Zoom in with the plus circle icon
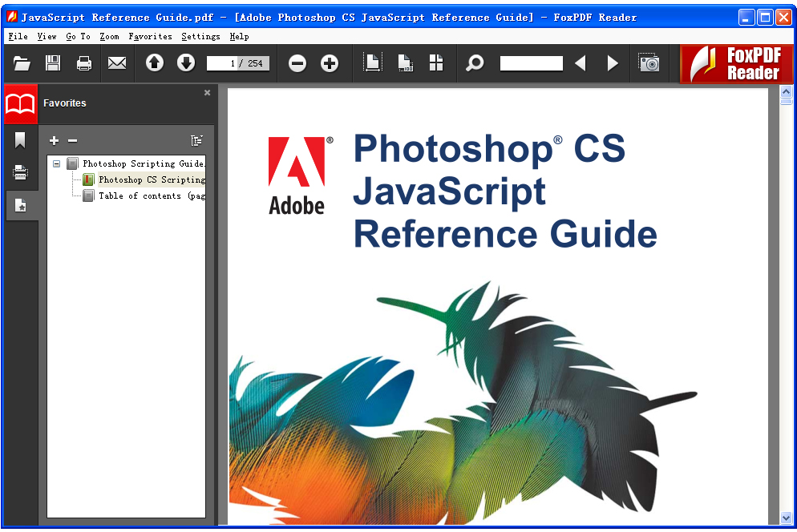797x532 pixels. point(330,63)
